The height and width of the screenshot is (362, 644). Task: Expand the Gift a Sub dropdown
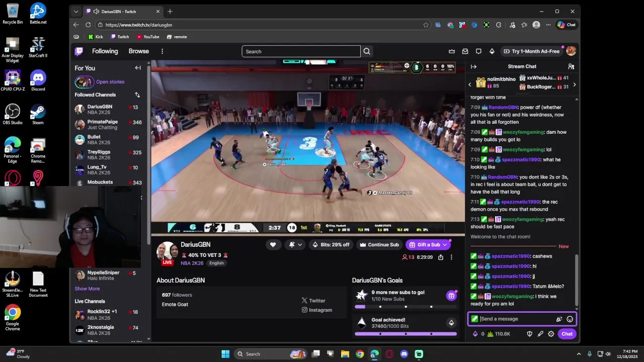tap(445, 245)
